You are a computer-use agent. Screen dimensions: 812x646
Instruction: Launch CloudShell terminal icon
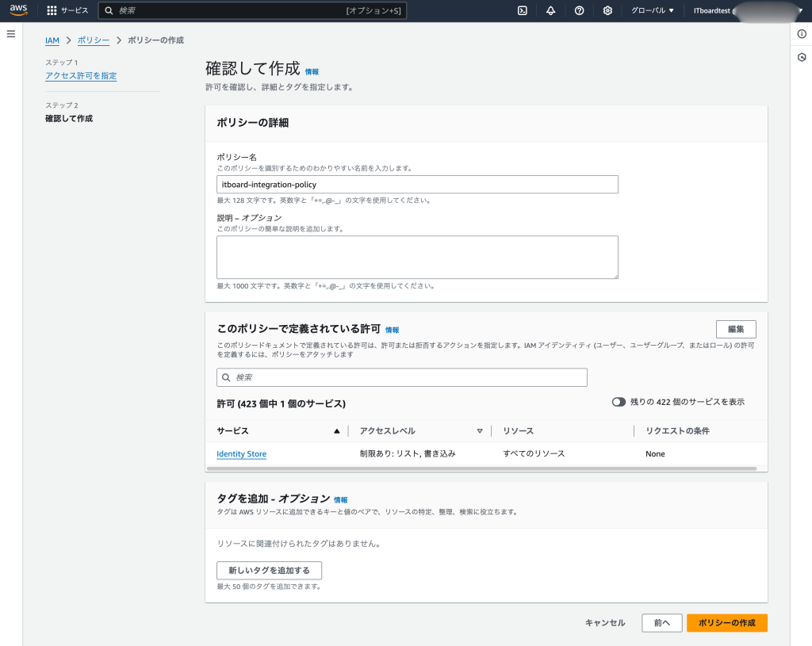(522, 10)
